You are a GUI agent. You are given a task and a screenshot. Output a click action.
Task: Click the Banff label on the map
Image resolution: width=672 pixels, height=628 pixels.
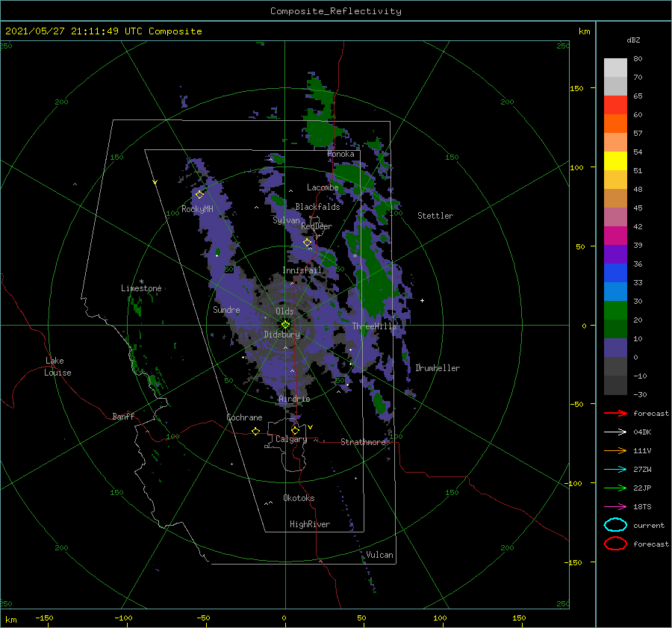tap(123, 416)
